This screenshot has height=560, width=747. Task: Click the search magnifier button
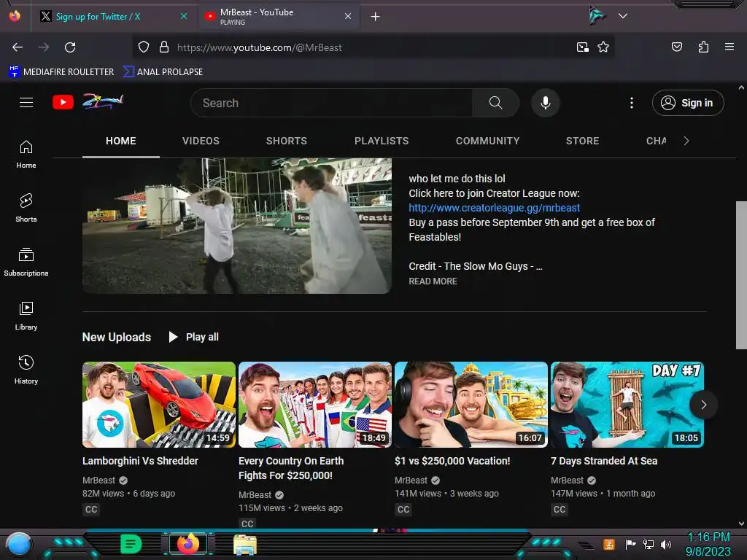pyautogui.click(x=495, y=103)
